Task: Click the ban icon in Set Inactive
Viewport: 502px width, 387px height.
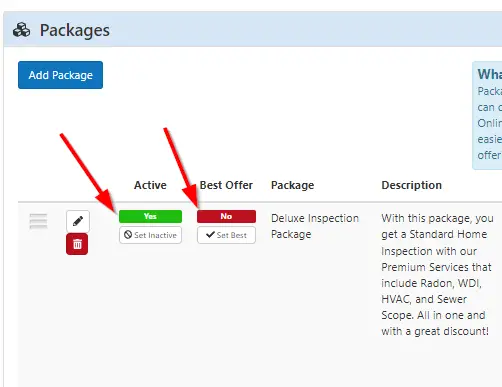Action: click(128, 235)
